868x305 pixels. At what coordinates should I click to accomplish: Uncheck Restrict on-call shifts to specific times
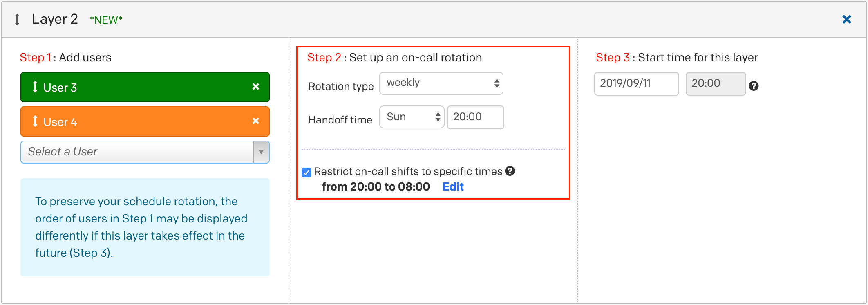click(306, 173)
